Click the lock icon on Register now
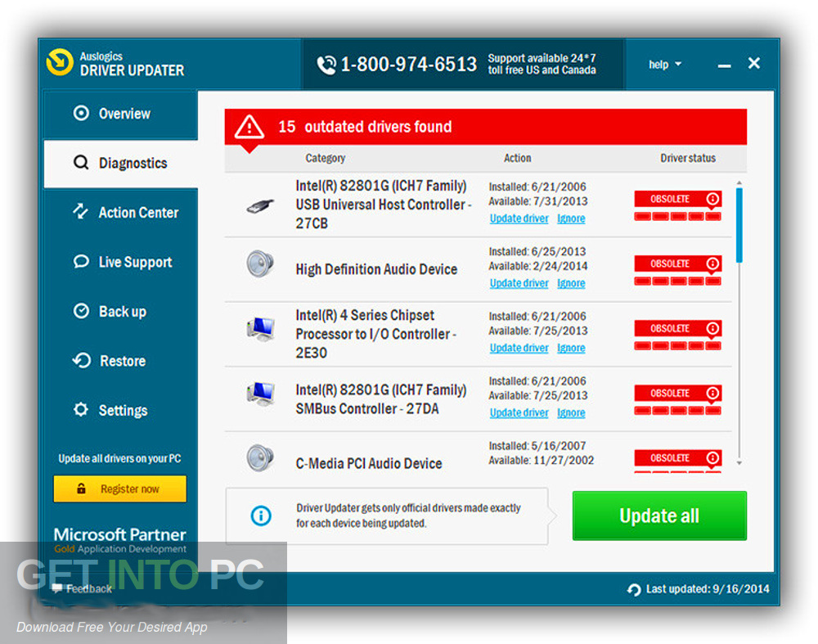818x644 pixels. (81, 489)
